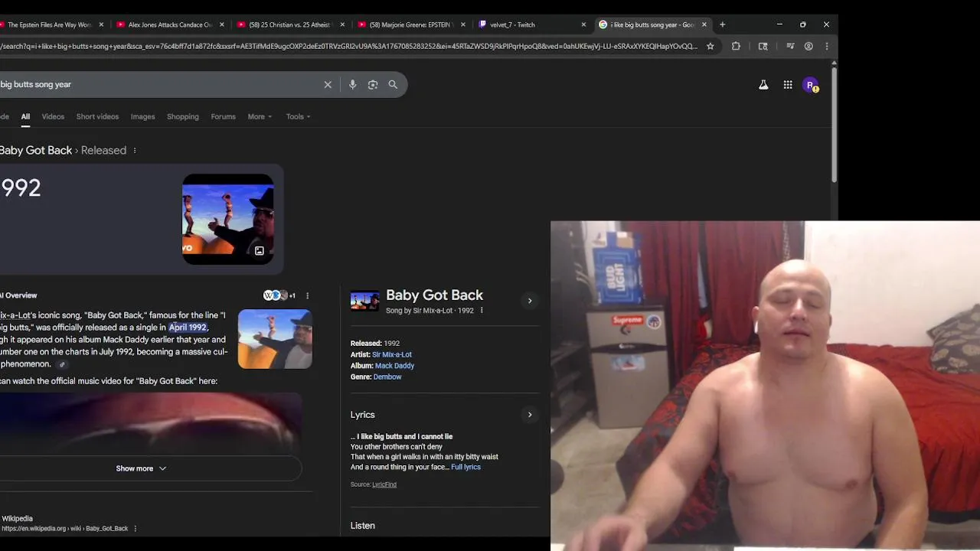980x551 pixels.
Task: Open the Mack Daddy album link
Action: pyautogui.click(x=394, y=366)
